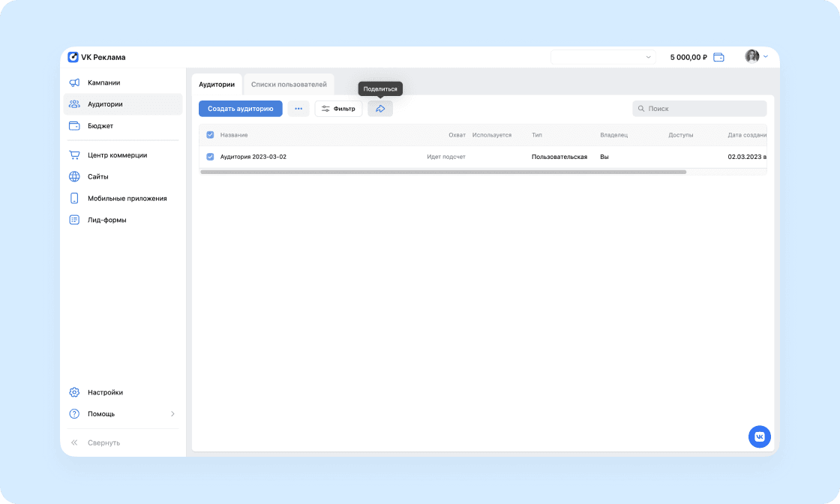840x504 pixels.
Task: Click the Лид-формы list icon
Action: coord(74,220)
